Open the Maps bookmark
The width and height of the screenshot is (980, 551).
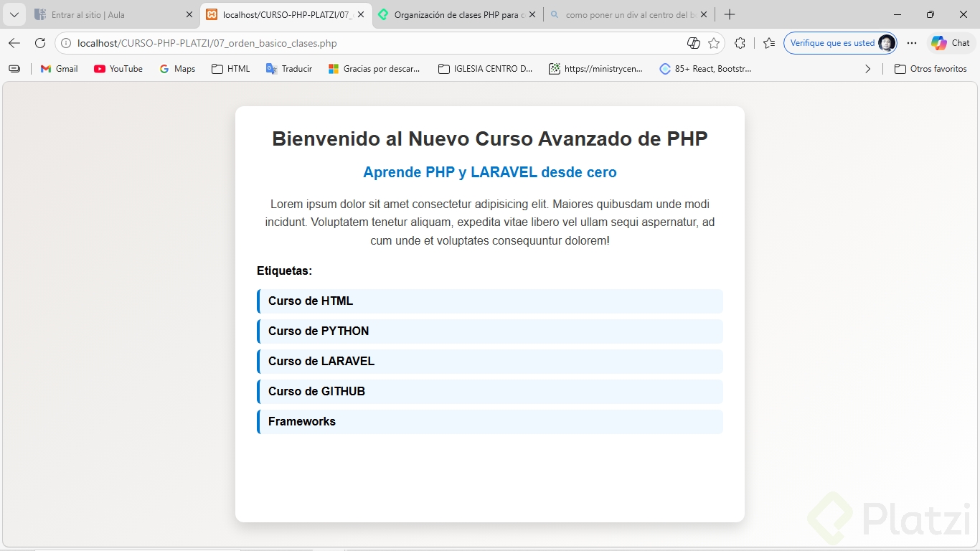pos(177,69)
